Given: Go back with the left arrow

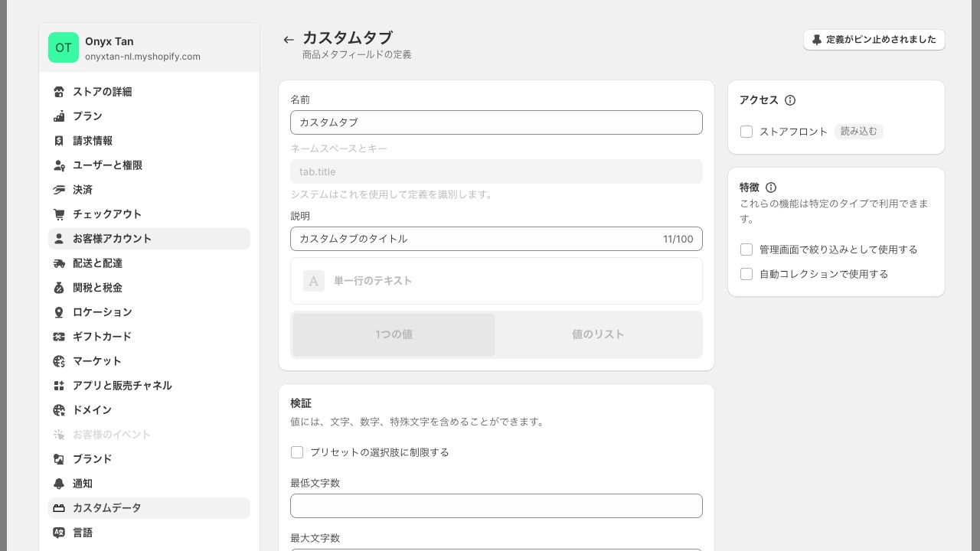Looking at the screenshot, I should click(289, 40).
